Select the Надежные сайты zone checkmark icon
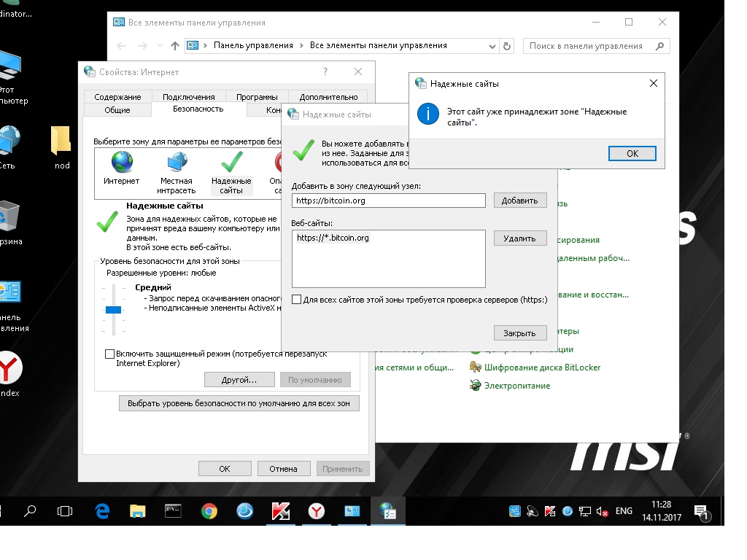 coord(231,163)
